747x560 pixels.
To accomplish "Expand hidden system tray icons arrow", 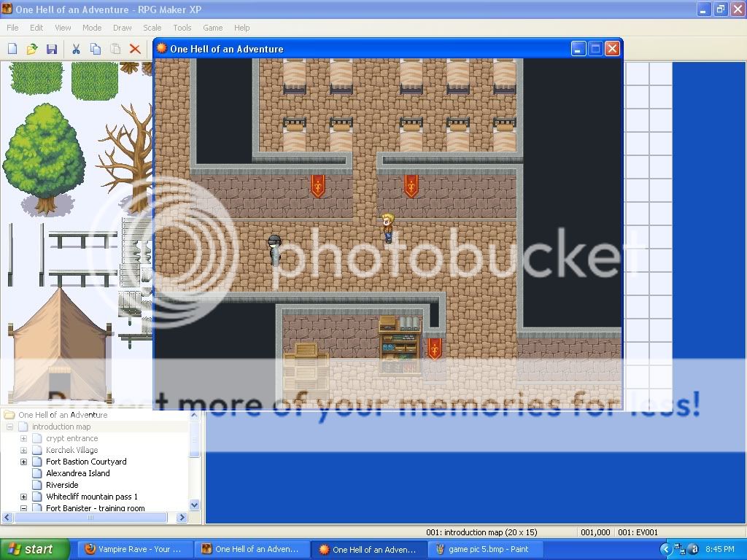I will pyautogui.click(x=665, y=550).
